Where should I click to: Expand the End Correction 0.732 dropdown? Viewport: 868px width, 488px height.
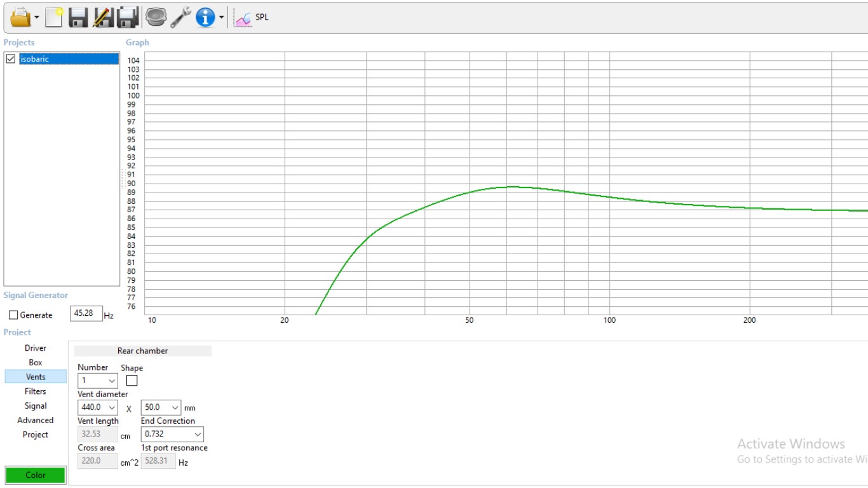[172, 434]
